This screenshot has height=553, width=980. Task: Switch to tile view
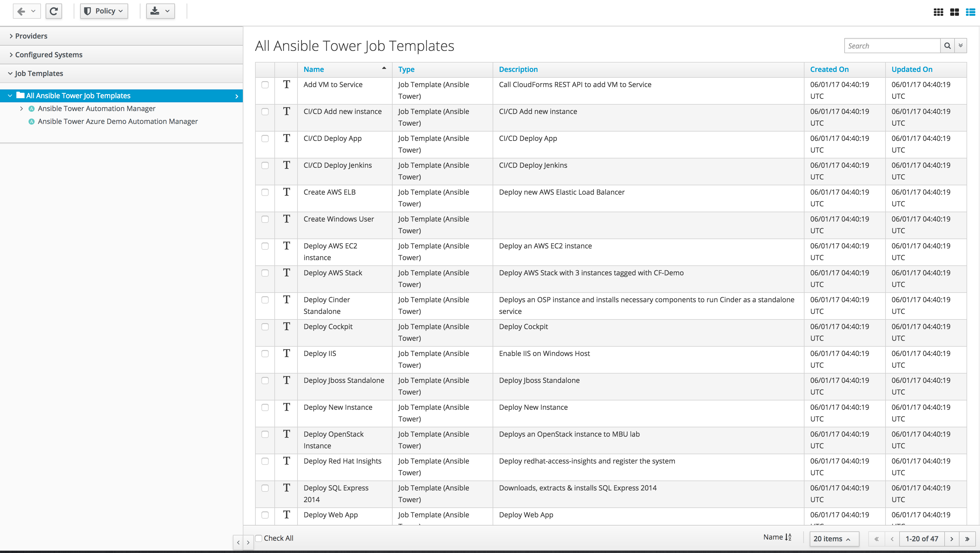(954, 12)
